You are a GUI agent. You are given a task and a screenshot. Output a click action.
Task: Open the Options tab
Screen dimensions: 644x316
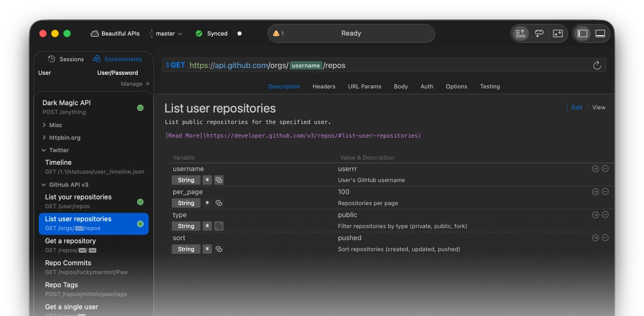point(457,86)
